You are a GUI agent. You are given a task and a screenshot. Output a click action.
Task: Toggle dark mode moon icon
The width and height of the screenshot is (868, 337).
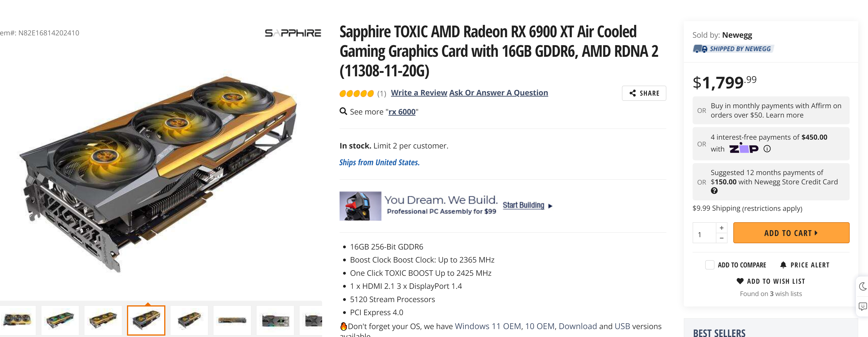pos(863,286)
